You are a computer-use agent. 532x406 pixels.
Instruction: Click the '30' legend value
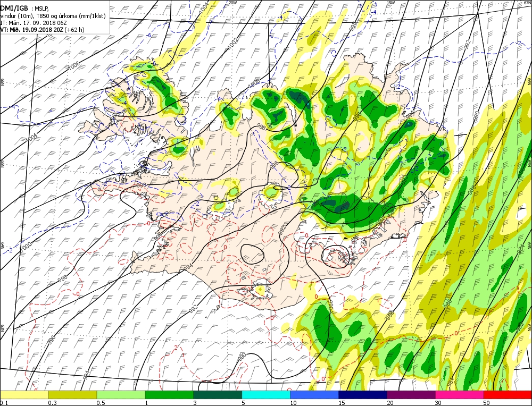pyautogui.click(x=438, y=403)
